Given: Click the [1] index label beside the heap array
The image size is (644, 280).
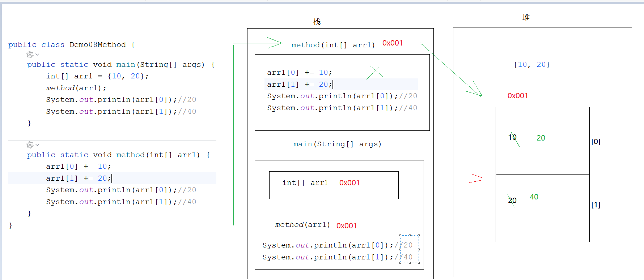Looking at the screenshot, I should (596, 205).
